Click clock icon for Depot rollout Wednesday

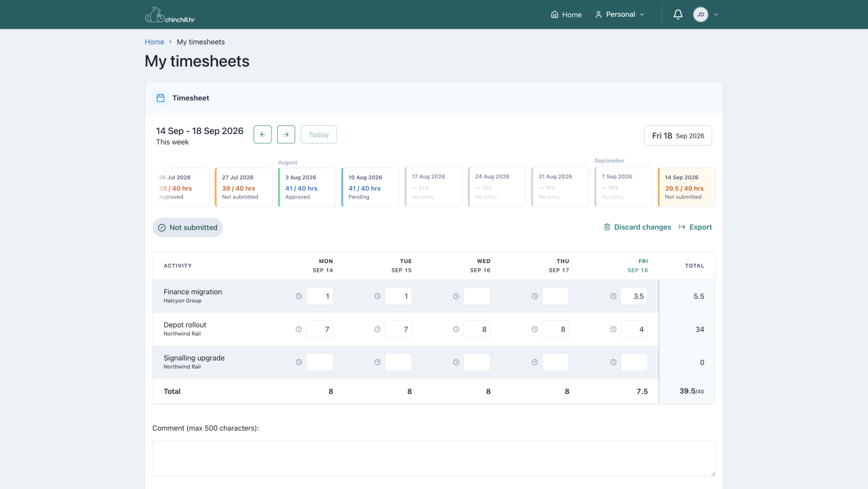click(x=456, y=330)
